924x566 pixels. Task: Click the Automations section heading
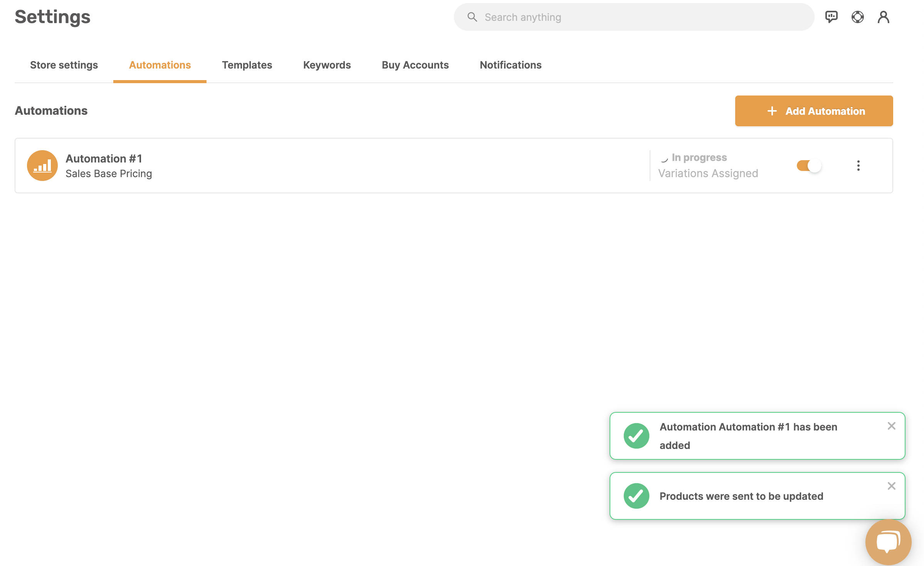(51, 111)
